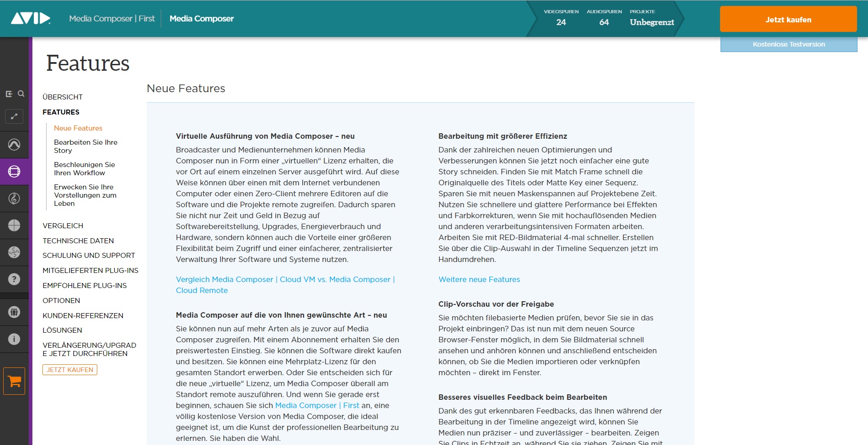
Task: Open MITGELIEFERTEN PLUG-INS menu item
Action: pos(90,271)
